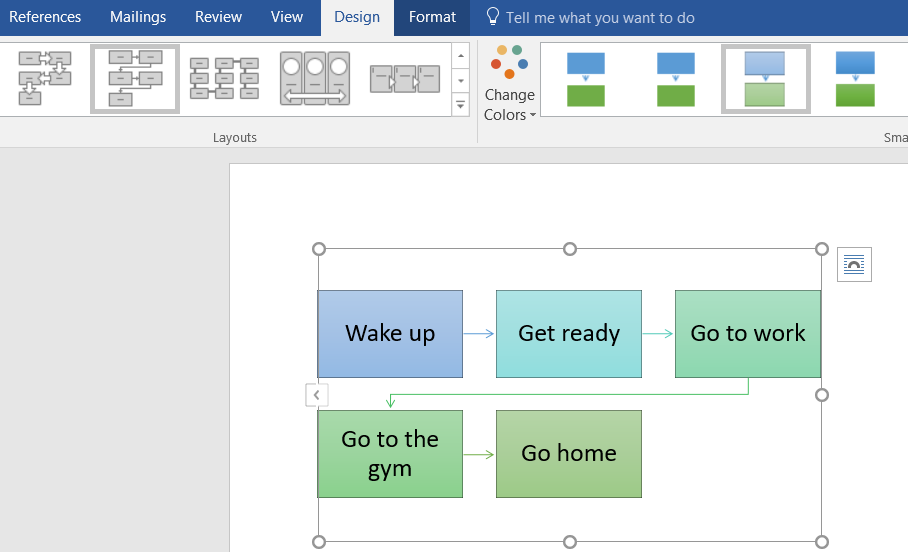Select the fifth layout with connected boxes
The image size is (908, 552).
[x=404, y=79]
